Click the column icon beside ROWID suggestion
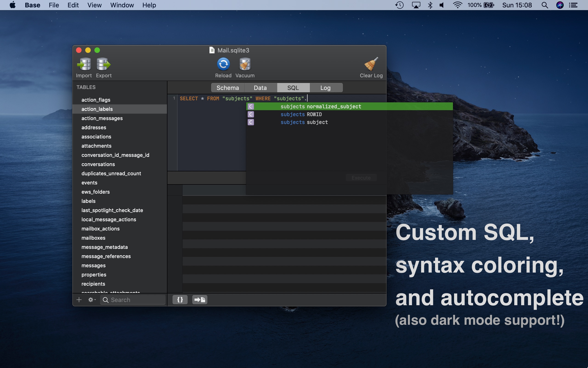This screenshot has width=588, height=368. 251,114
